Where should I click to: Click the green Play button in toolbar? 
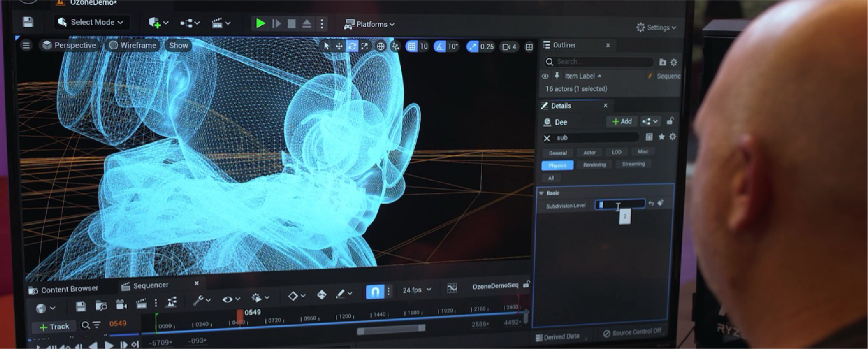pyautogui.click(x=260, y=23)
